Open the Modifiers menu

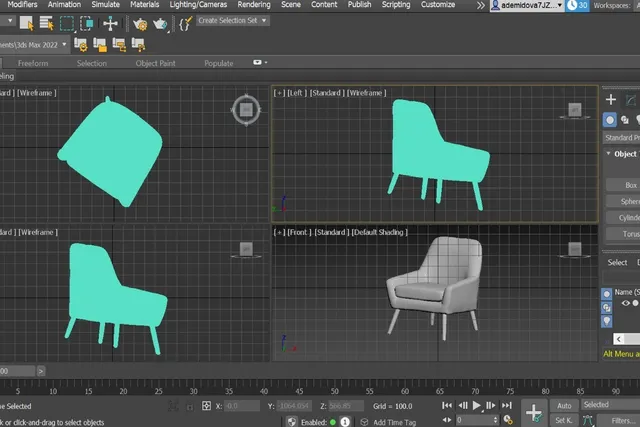click(x=22, y=4)
